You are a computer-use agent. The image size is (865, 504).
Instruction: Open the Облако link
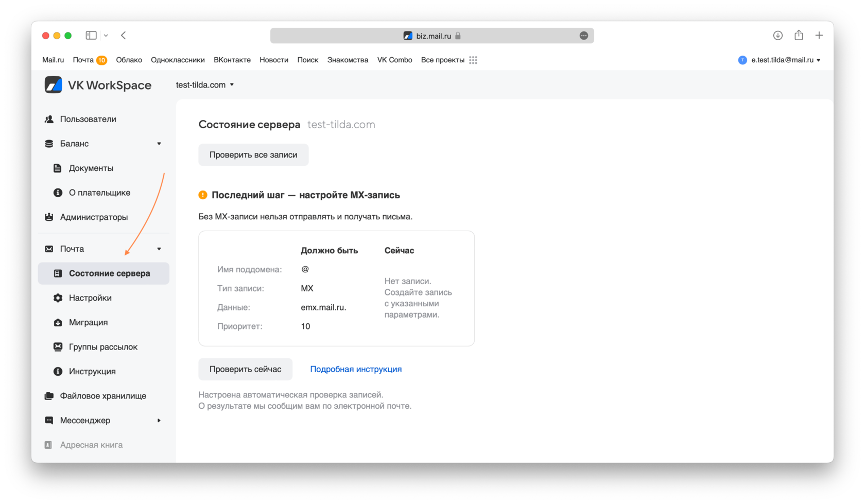129,60
